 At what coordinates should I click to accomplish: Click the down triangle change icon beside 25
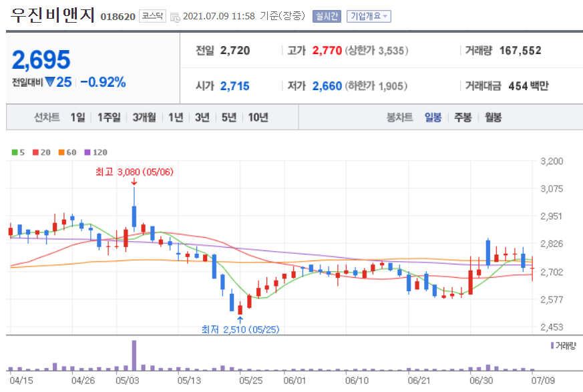pyautogui.click(x=49, y=81)
